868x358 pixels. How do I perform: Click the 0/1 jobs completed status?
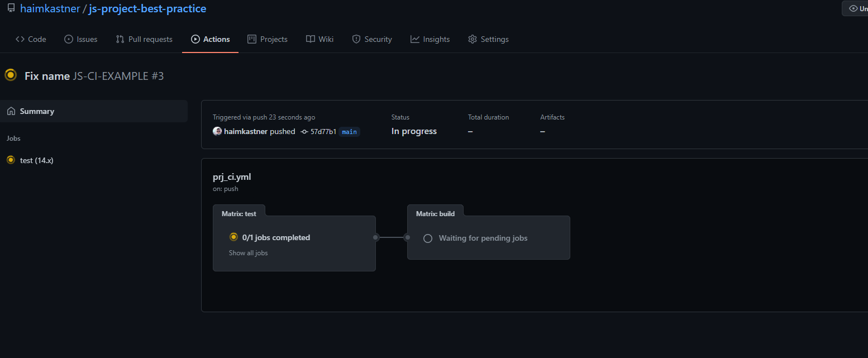[276, 237]
